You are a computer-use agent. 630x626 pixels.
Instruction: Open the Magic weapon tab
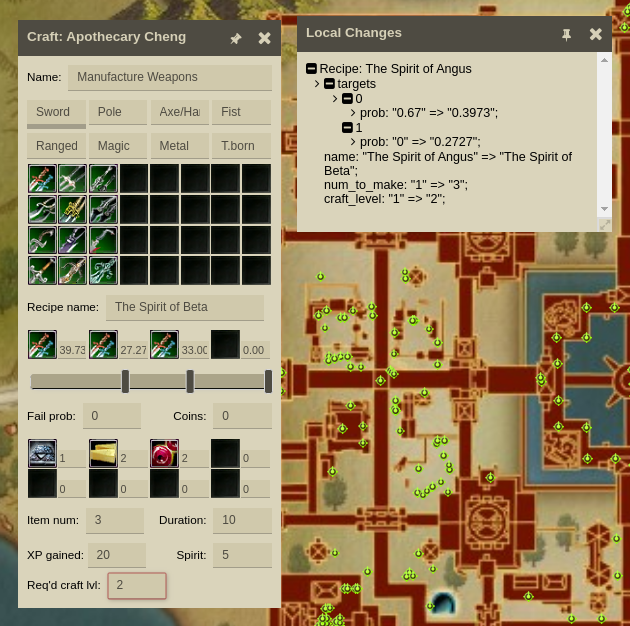tap(118, 146)
